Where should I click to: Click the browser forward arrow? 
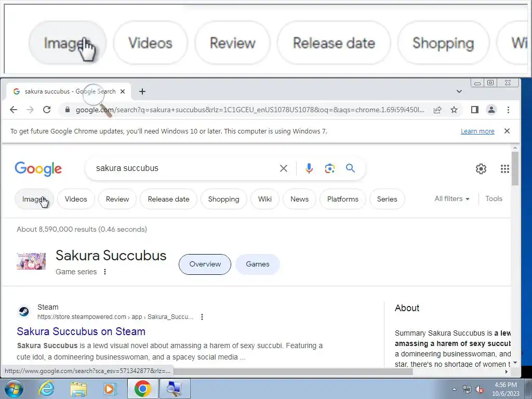[x=30, y=110]
